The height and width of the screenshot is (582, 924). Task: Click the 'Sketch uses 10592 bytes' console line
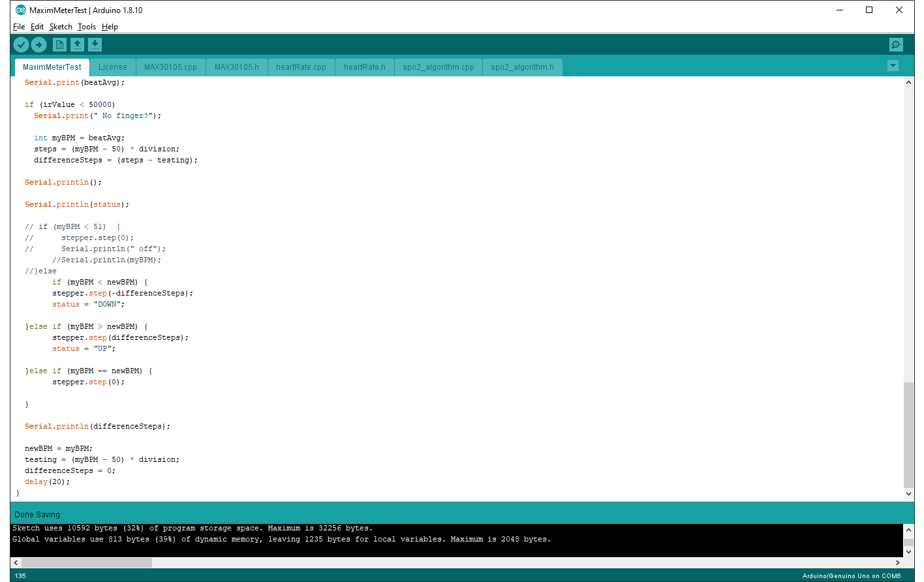tap(192, 528)
